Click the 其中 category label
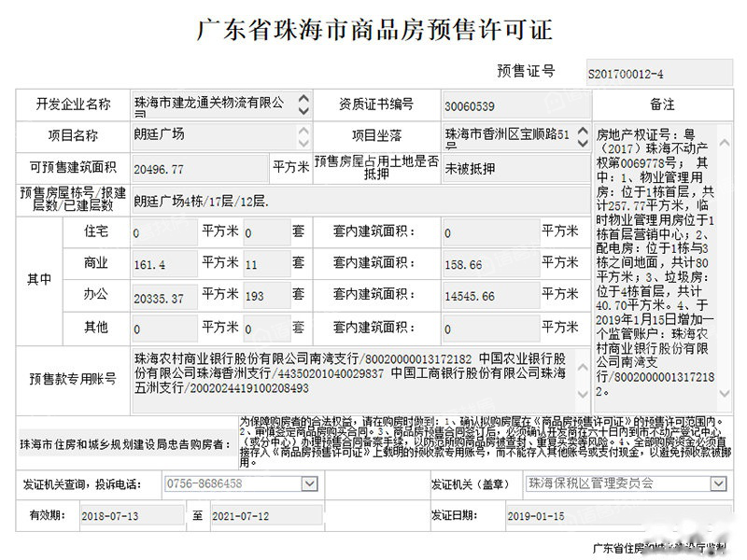This screenshot has width=747, height=560. 39,279
